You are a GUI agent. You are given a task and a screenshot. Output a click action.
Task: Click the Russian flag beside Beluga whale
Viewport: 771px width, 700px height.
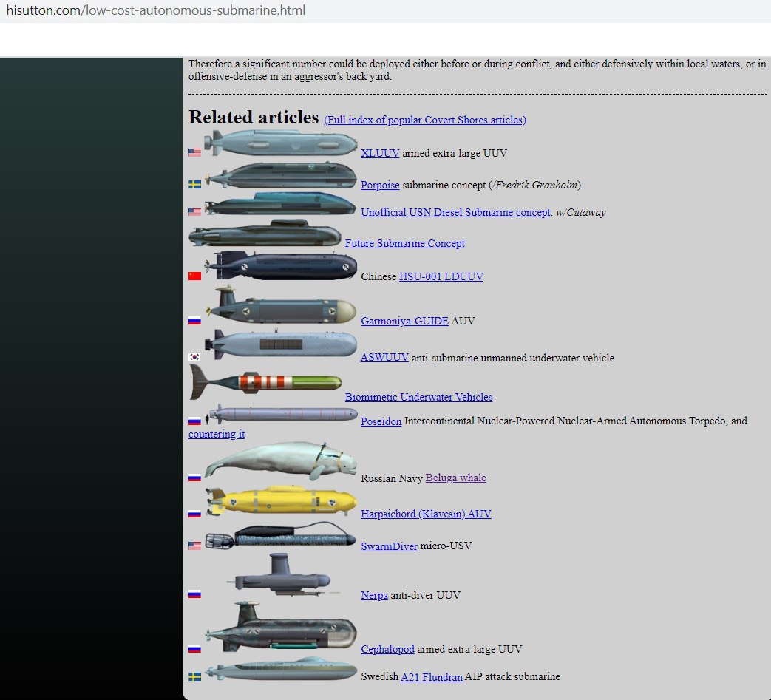click(x=194, y=478)
